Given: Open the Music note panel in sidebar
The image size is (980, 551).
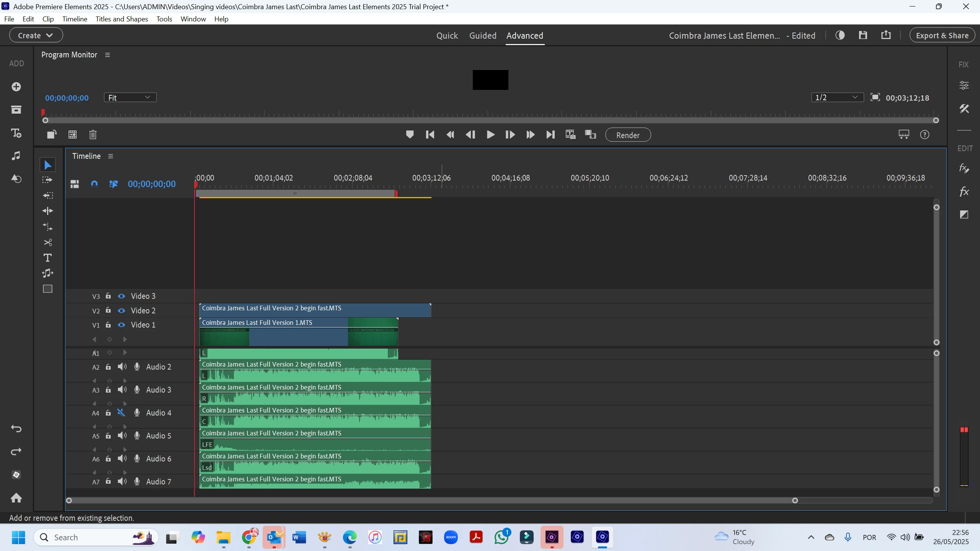Looking at the screenshot, I should 16,156.
